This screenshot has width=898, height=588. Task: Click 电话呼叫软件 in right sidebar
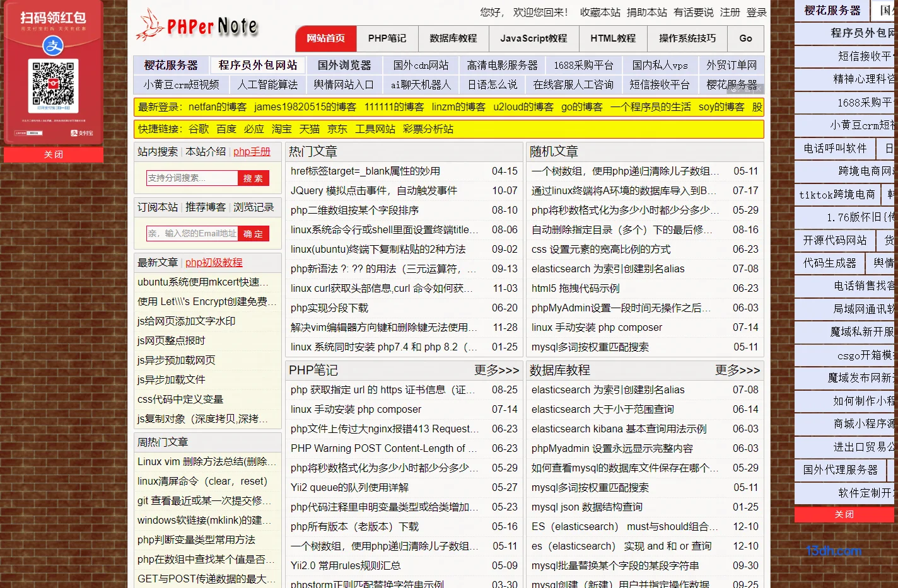click(x=835, y=149)
